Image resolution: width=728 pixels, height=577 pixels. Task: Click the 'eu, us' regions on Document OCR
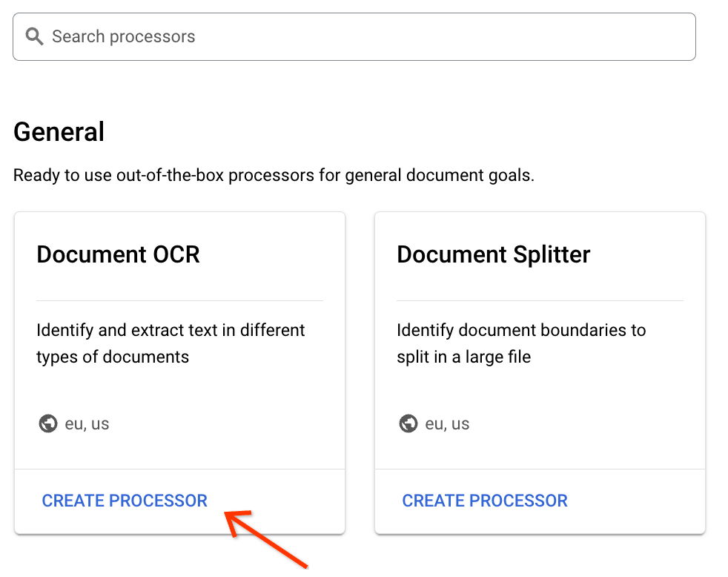tap(87, 424)
